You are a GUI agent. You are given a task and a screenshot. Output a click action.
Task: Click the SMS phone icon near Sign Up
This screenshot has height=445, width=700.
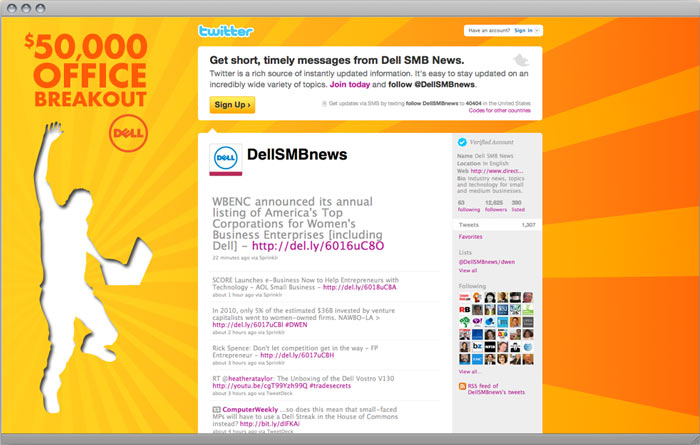[x=323, y=103]
